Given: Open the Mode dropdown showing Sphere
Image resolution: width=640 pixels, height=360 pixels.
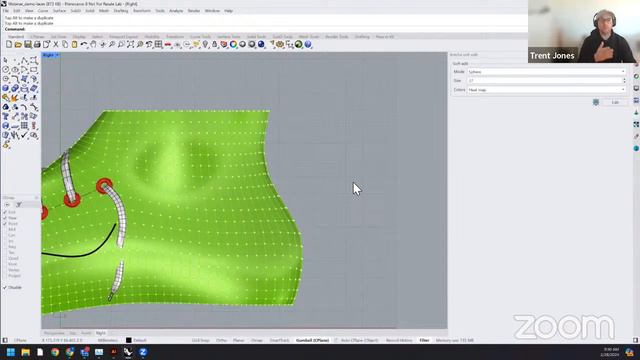Looking at the screenshot, I should click(546, 72).
